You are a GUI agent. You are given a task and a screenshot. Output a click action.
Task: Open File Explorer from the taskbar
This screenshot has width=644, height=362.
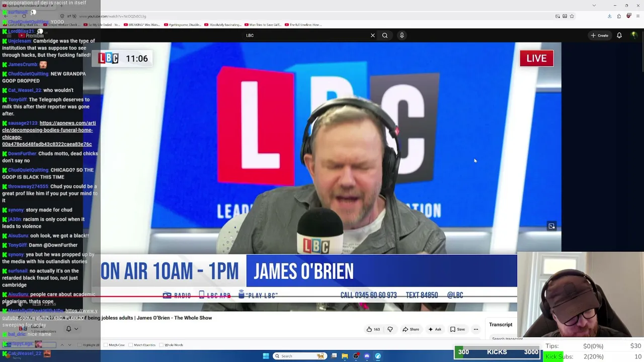point(345,356)
